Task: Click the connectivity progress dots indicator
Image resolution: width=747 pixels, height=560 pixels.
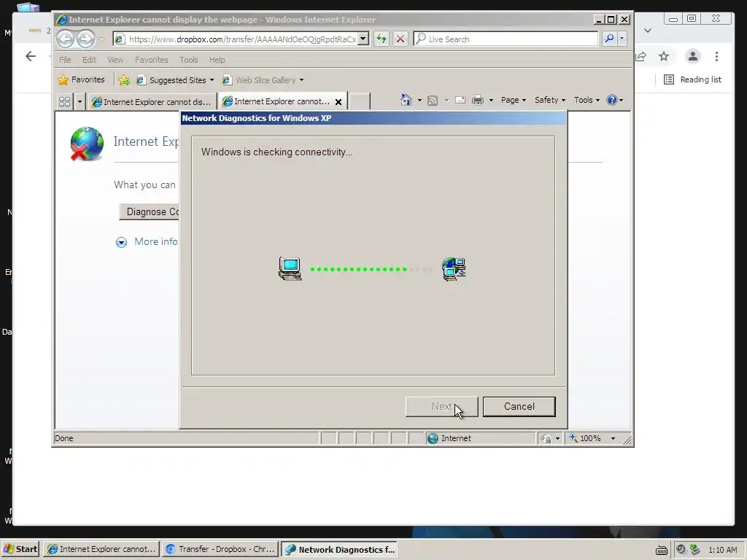Action: point(371,270)
